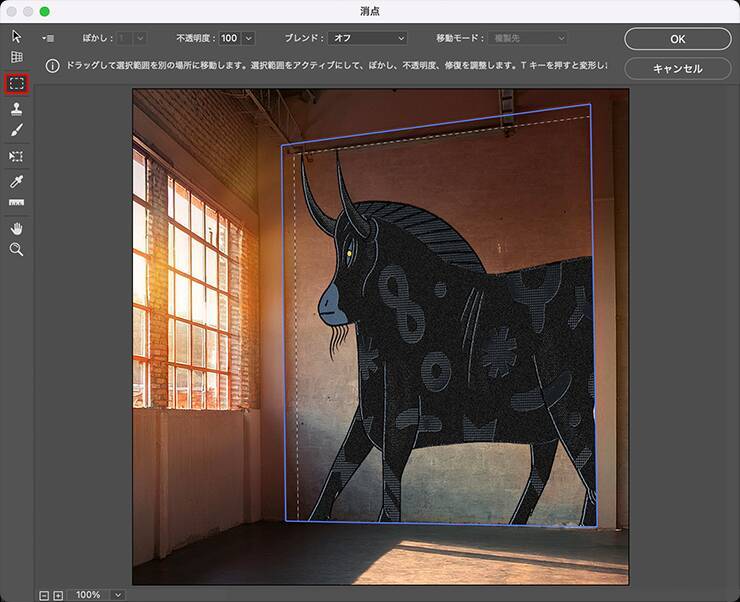Select the Transform tool
Image resolution: width=740 pixels, height=602 pixels.
coord(16,157)
